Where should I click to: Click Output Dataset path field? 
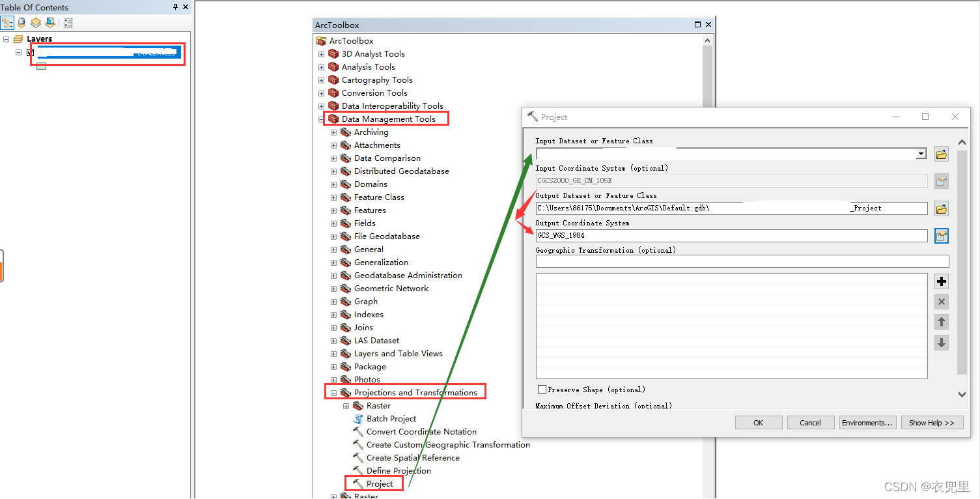[731, 208]
